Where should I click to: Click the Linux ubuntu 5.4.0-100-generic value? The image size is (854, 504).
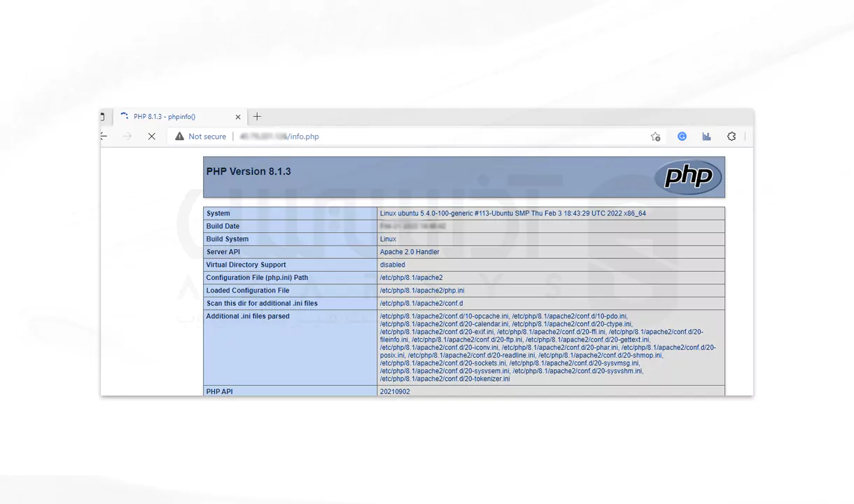513,213
